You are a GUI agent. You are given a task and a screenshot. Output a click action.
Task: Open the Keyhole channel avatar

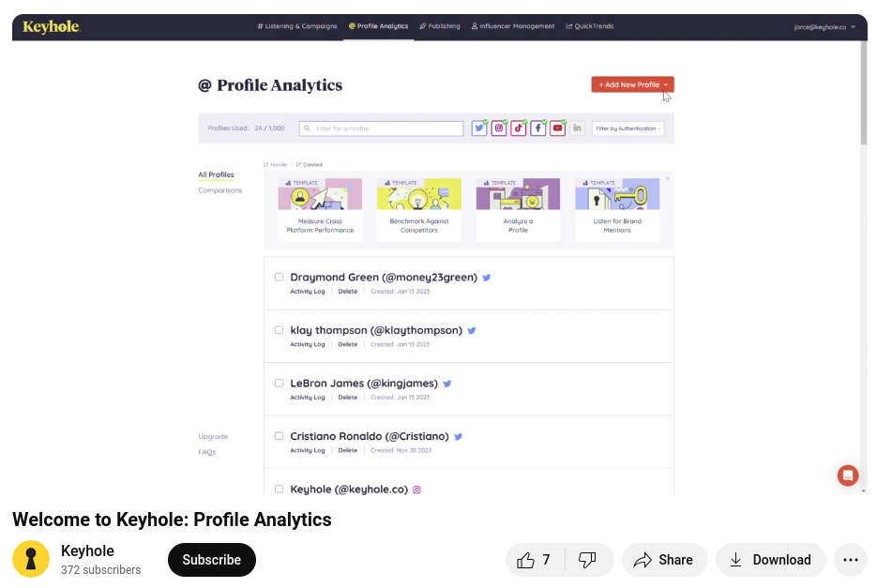point(31,559)
